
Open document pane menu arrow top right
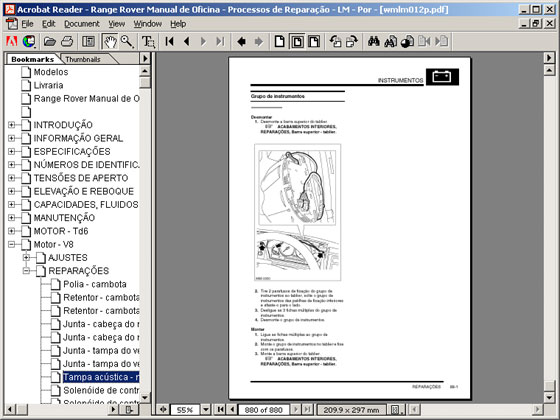549,58
